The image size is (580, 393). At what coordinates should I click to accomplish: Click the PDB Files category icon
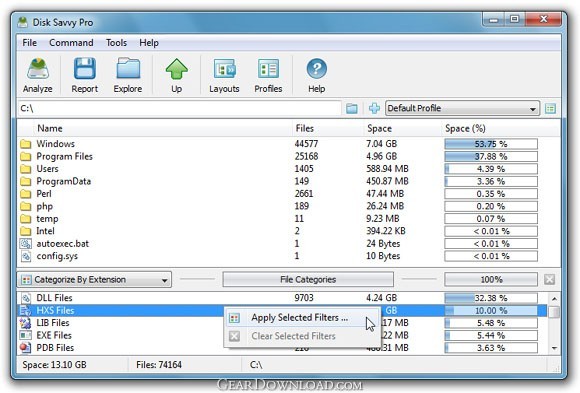pyautogui.click(x=26, y=348)
